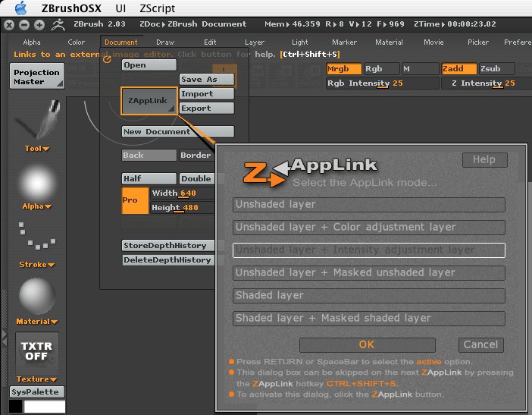The width and height of the screenshot is (532, 415).
Task: Click Help in the ZAppLink dialog
Action: point(484,160)
